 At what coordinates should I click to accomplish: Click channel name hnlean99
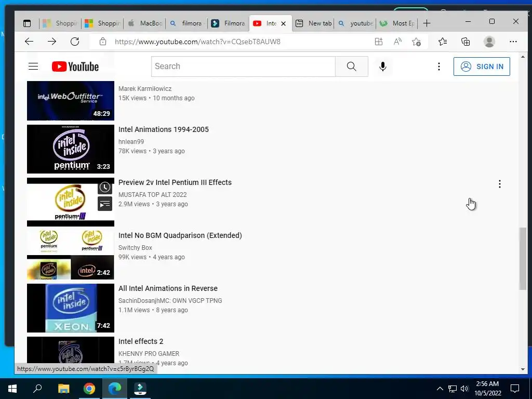click(x=131, y=141)
